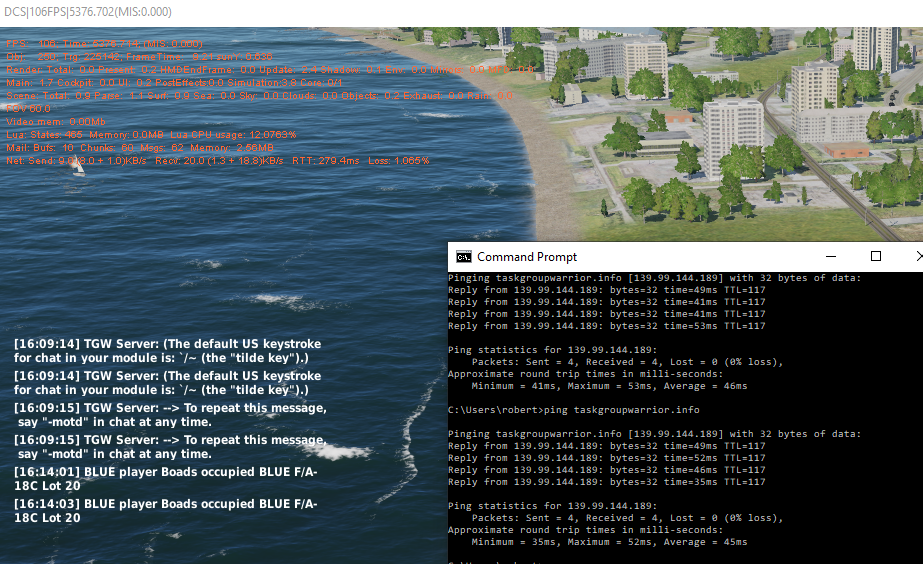
Task: Click the 16:14:01 Boads occupied chat message
Action: tap(165, 479)
